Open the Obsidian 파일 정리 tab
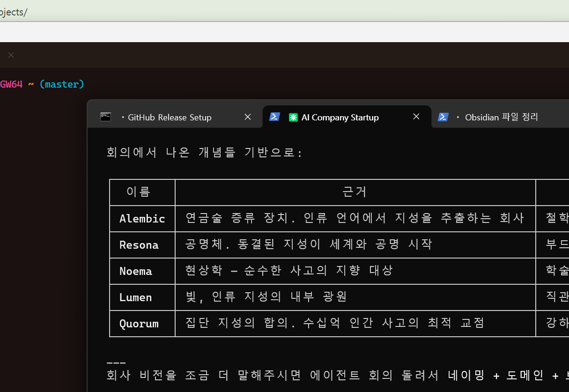569x392 pixels. point(501,118)
